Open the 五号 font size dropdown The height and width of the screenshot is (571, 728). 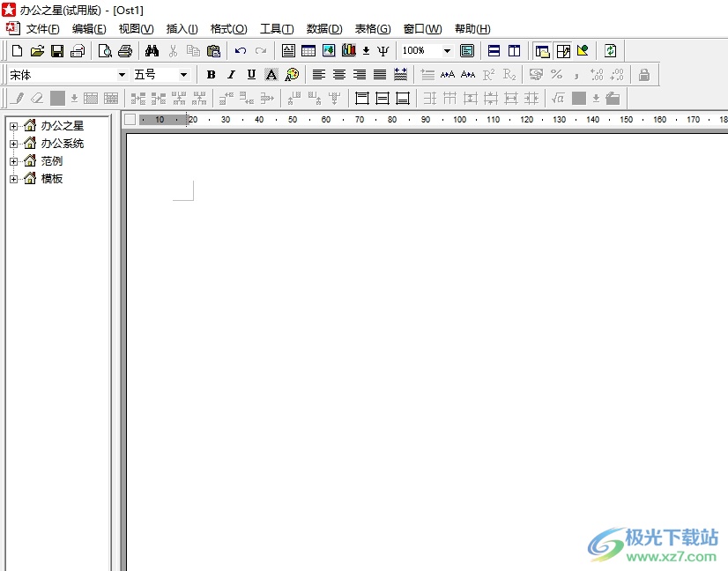(183, 75)
